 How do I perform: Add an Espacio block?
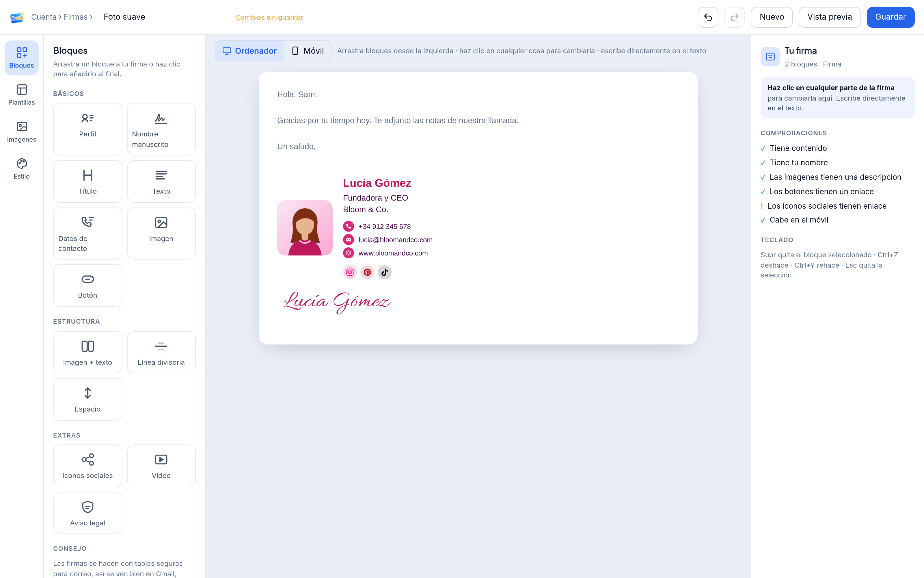coord(87,399)
